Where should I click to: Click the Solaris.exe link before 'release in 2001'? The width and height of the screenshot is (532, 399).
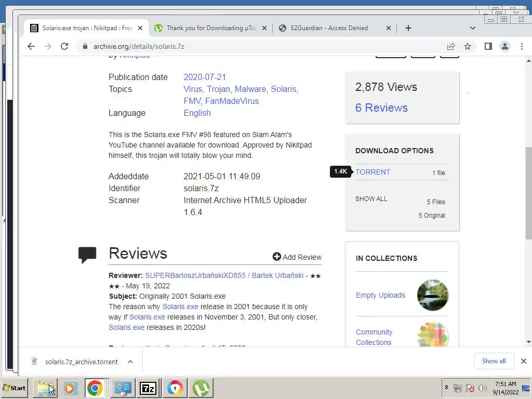180,307
